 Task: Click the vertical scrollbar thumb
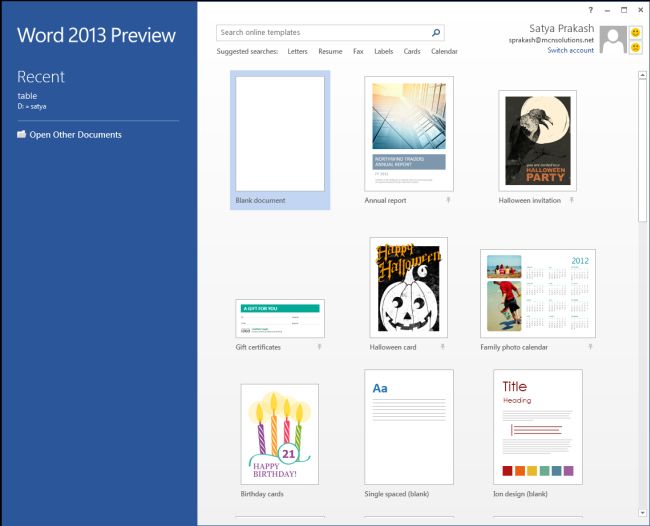point(642,151)
